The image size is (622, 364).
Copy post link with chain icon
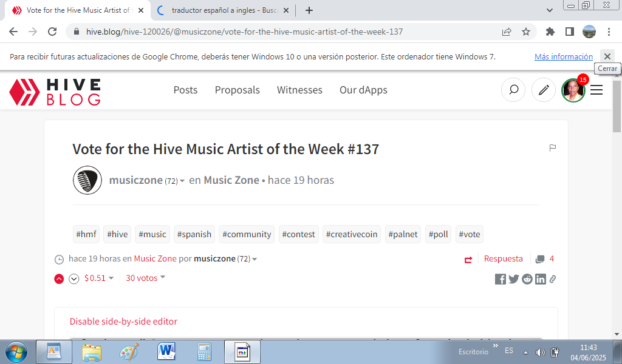click(x=553, y=279)
